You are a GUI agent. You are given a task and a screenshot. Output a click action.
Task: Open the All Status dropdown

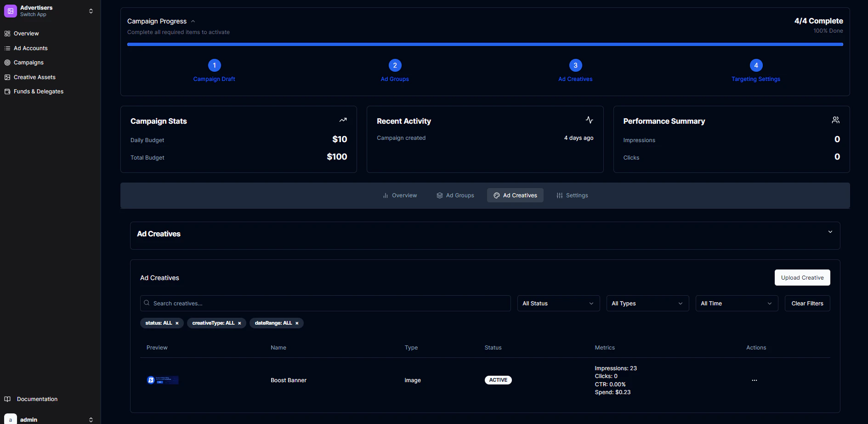[558, 304]
